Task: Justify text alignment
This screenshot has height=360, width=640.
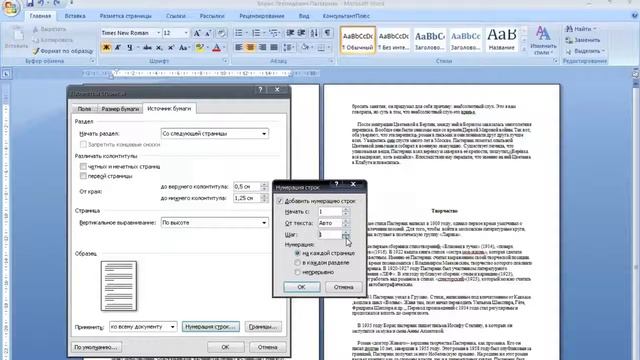Action: (274, 48)
